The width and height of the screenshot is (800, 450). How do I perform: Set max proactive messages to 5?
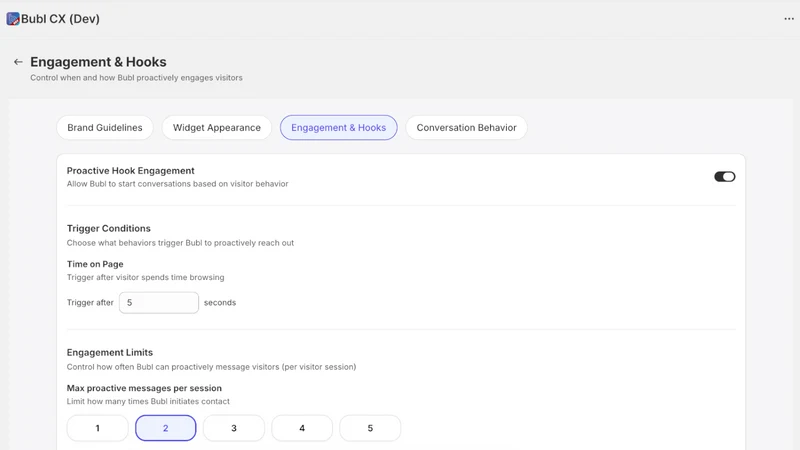[x=370, y=428]
